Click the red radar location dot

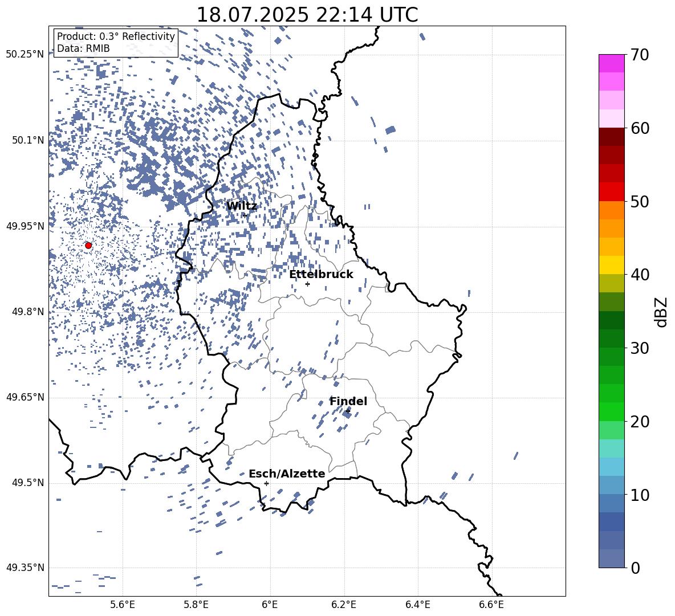tap(88, 246)
